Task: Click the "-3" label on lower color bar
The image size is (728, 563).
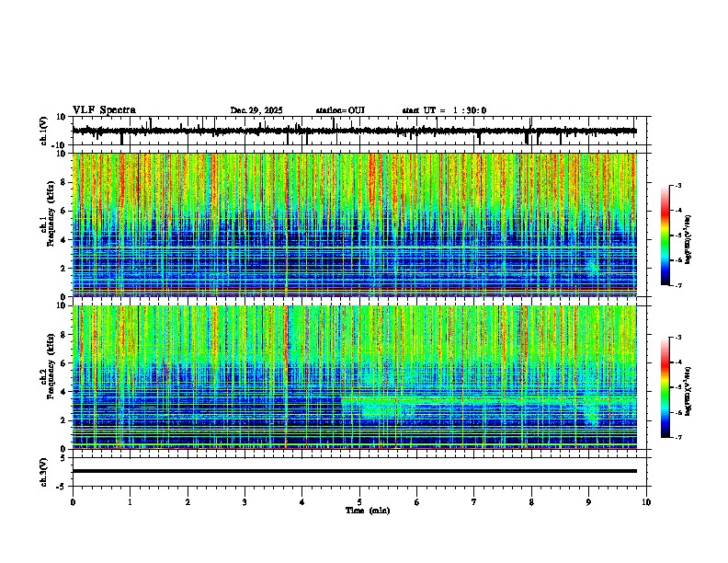Action: click(677, 338)
